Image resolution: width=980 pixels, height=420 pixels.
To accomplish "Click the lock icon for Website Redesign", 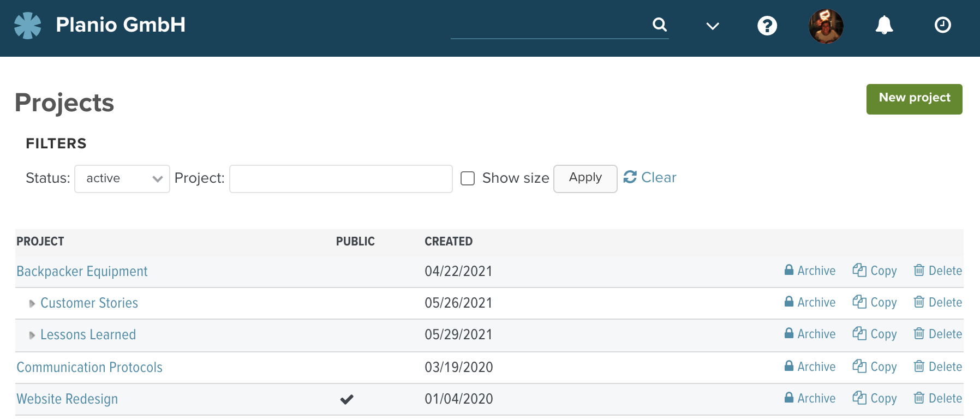I will click(x=789, y=398).
